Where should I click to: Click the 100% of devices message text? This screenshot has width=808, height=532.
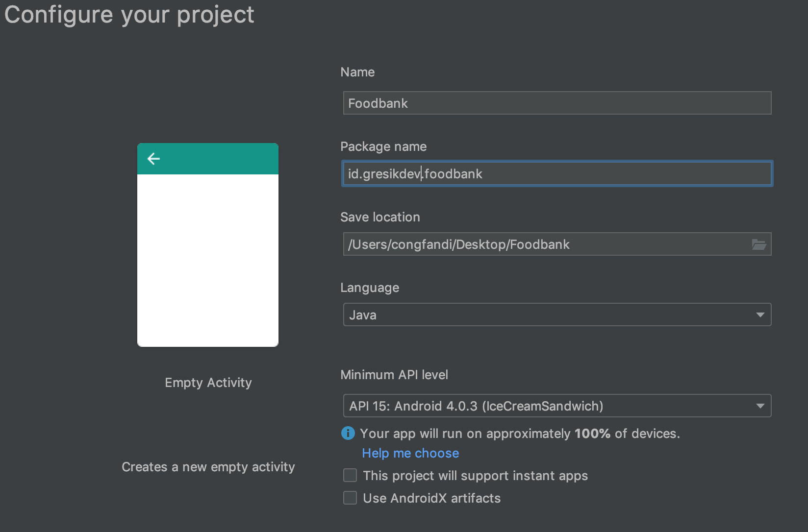[x=520, y=434]
